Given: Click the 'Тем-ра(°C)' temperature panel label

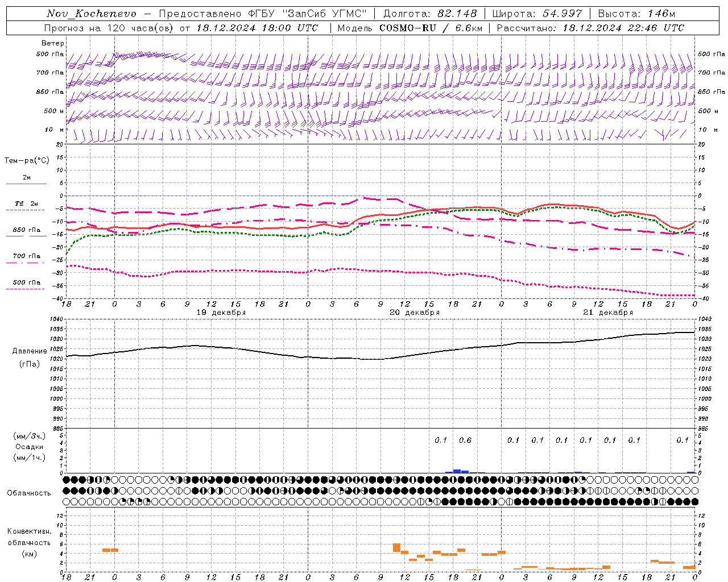Looking at the screenshot, I should pyautogui.click(x=27, y=161).
